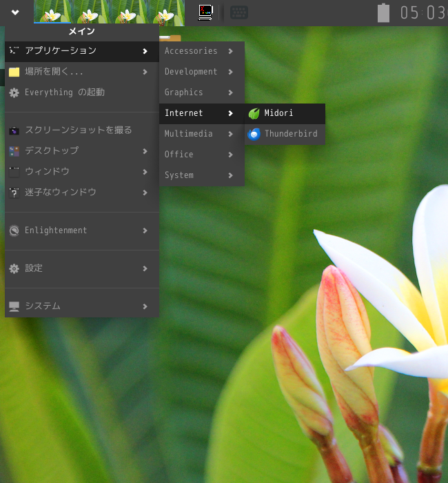Open the Development category
The height and width of the screenshot is (483, 448).
pyautogui.click(x=202, y=72)
